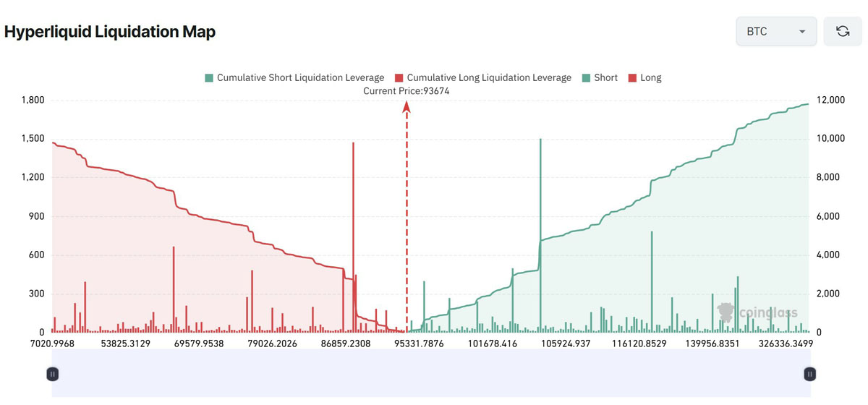Image resolution: width=868 pixels, height=405 pixels.
Task: Click the coinglass watermark logo
Action: (x=757, y=312)
